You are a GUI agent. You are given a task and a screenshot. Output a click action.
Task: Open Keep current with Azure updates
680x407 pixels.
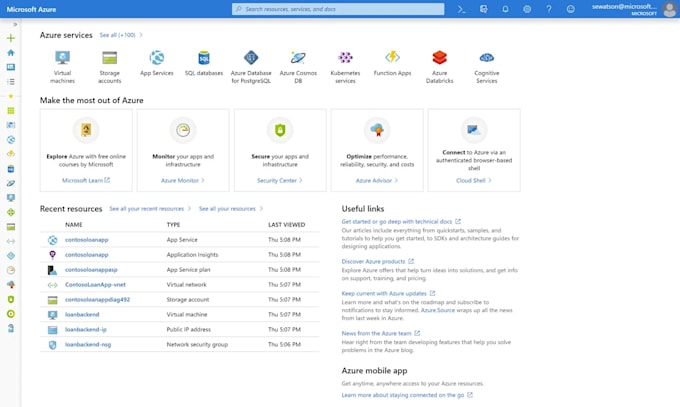click(384, 294)
